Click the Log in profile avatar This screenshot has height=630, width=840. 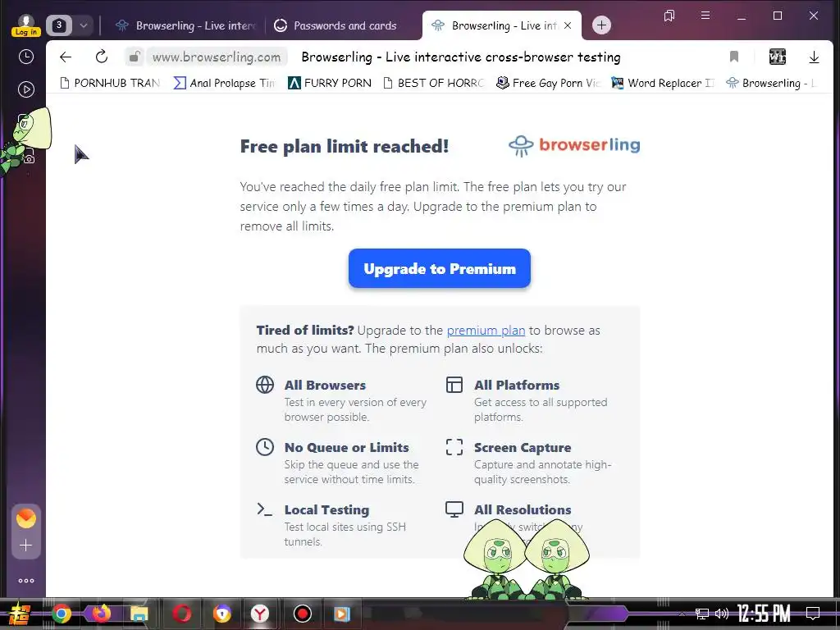(x=25, y=25)
